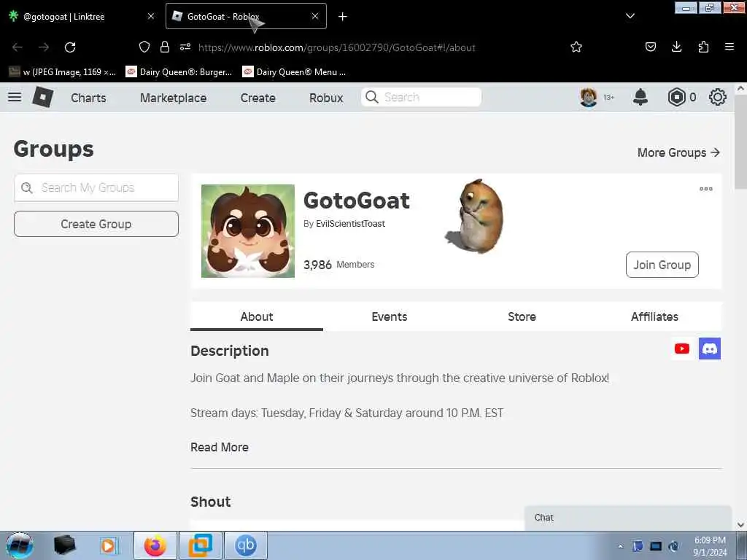Expand the description with Read More
The height and width of the screenshot is (560, 747).
point(219,447)
